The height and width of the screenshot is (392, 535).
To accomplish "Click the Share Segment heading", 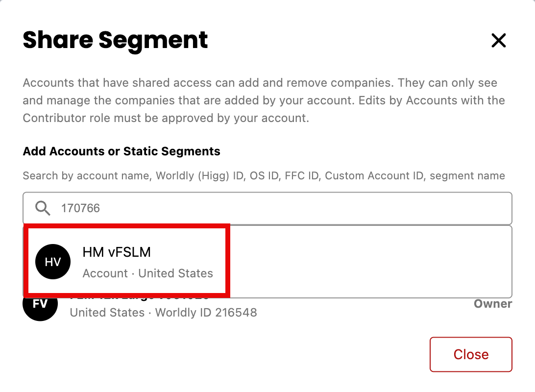I will (115, 41).
